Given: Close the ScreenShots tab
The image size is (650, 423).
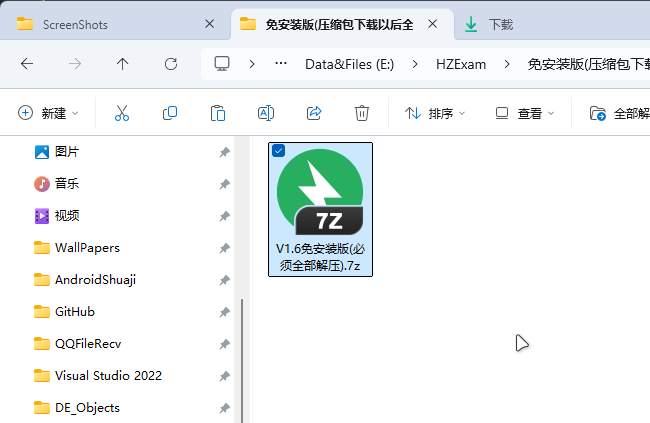Looking at the screenshot, I should (210, 24).
